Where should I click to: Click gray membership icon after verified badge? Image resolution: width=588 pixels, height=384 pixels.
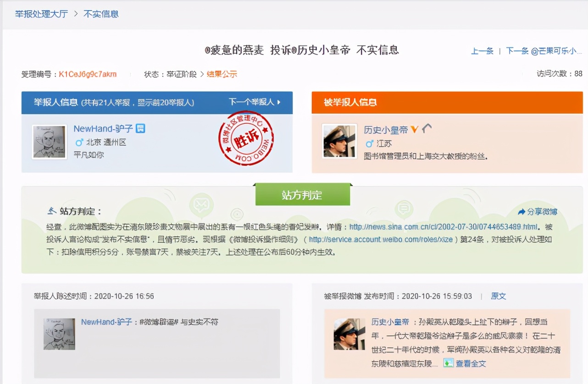tap(427, 129)
